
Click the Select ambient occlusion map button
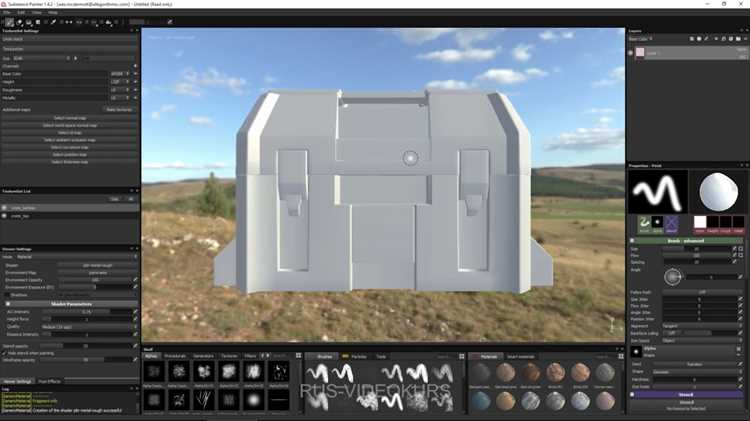[x=70, y=140]
